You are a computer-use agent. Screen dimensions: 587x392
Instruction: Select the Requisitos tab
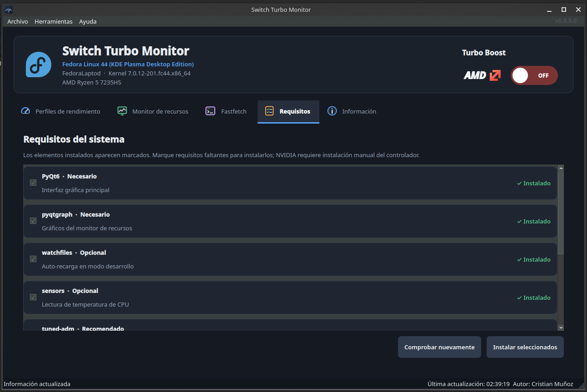[289, 111]
